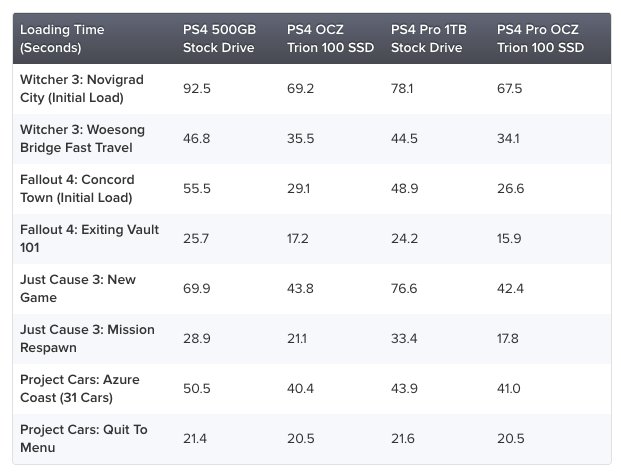Screen dimensions: 621x476
Task: Click the 76.6 Just Cause 3 New Game value
Action: pos(404,288)
